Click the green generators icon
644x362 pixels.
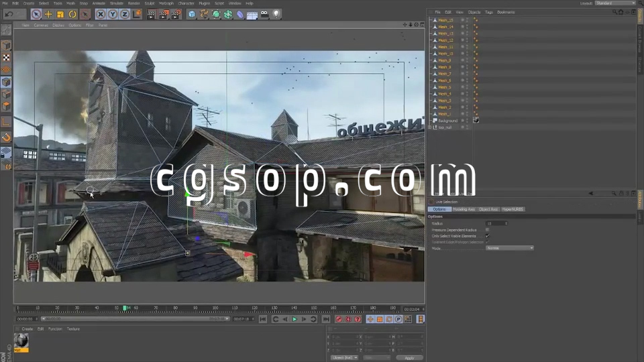point(216,14)
